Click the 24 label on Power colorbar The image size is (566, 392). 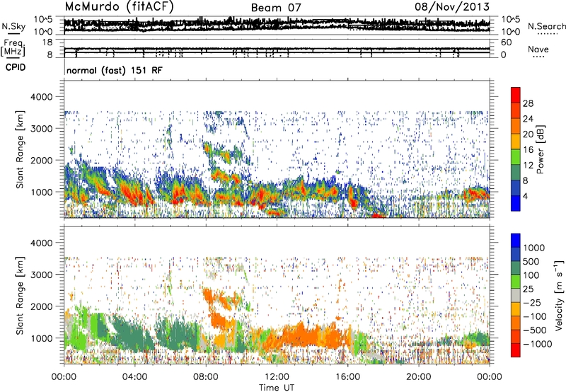click(x=528, y=119)
